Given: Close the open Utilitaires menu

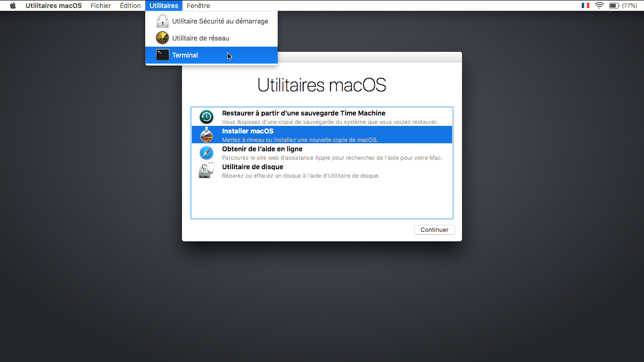Looking at the screenshot, I should click(164, 6).
